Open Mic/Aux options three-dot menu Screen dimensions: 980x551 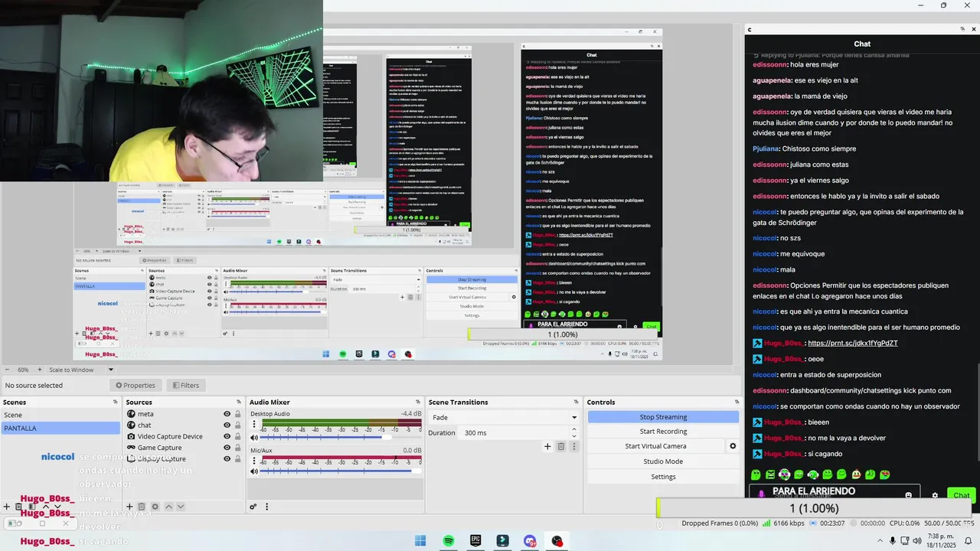click(254, 461)
